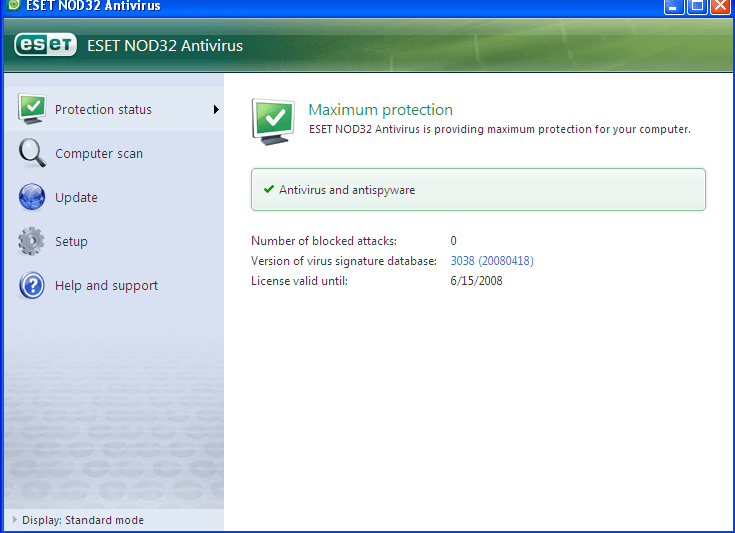Open the Computer scan section
The width and height of the screenshot is (735, 533).
[x=114, y=153]
